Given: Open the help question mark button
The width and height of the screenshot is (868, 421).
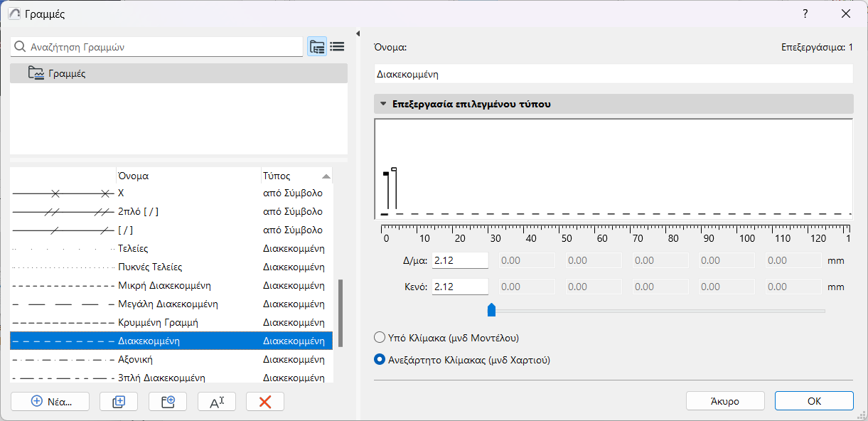Looking at the screenshot, I should (x=805, y=14).
